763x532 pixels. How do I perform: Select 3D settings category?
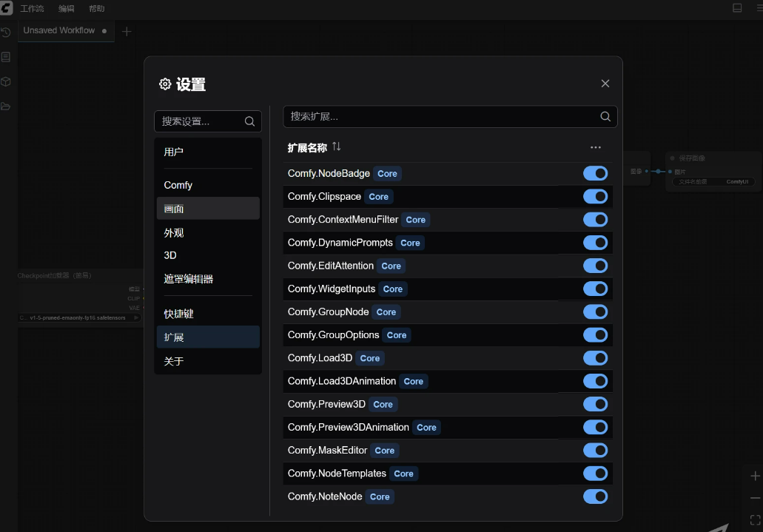pos(208,255)
